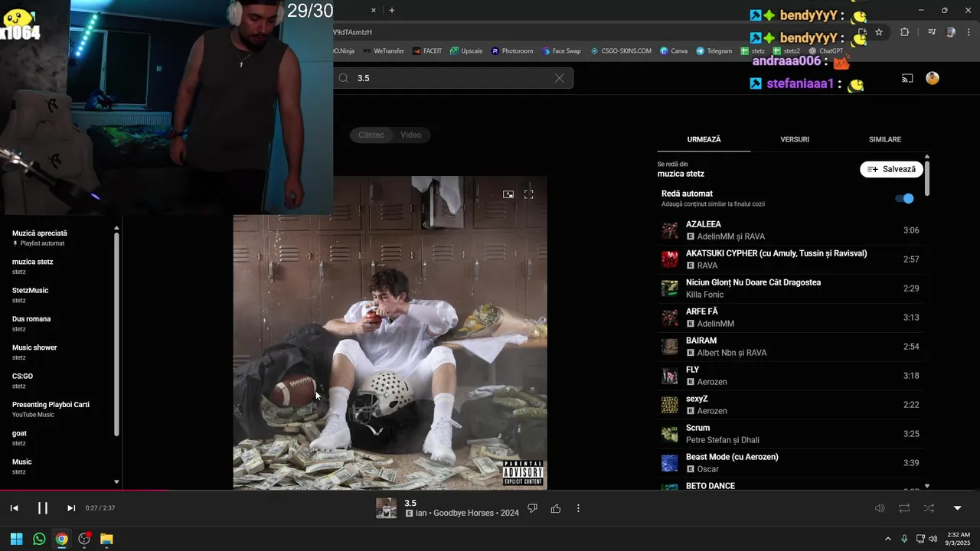Skip to the next track

[71, 508]
